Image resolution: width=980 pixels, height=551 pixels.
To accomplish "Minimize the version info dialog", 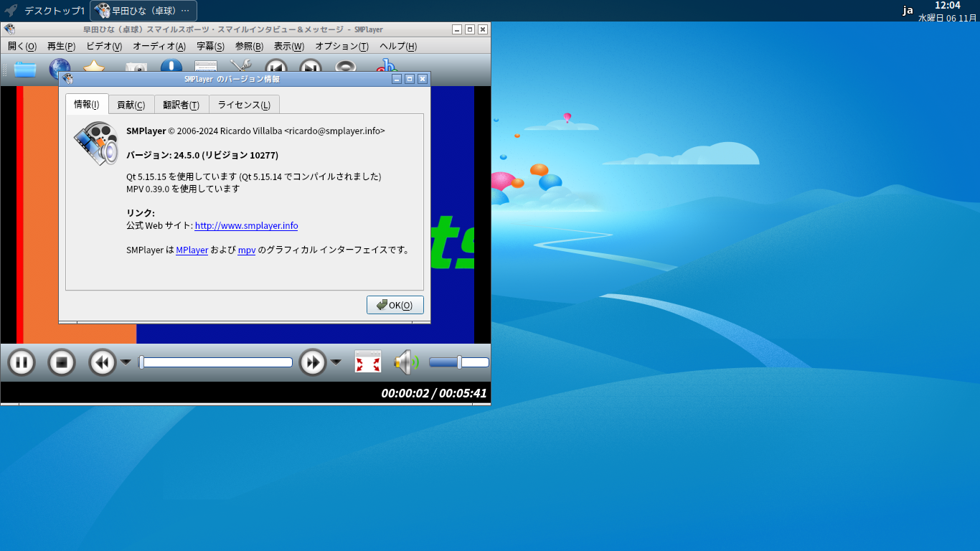I will [x=397, y=79].
